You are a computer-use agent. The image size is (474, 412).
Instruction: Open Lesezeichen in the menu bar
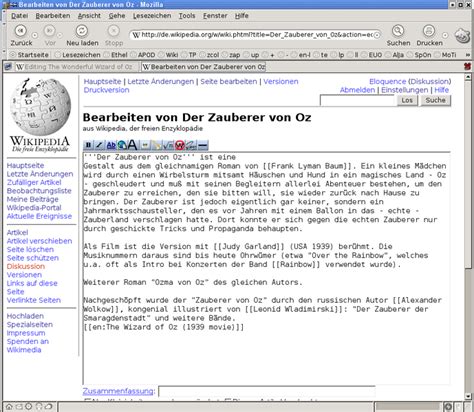coord(152,16)
